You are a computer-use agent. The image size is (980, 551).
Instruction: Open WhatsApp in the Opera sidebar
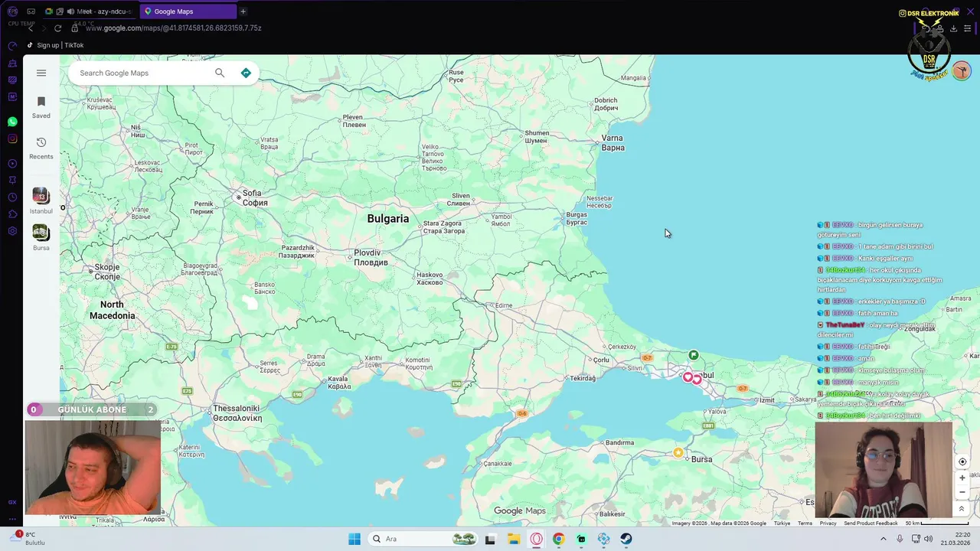[12, 122]
